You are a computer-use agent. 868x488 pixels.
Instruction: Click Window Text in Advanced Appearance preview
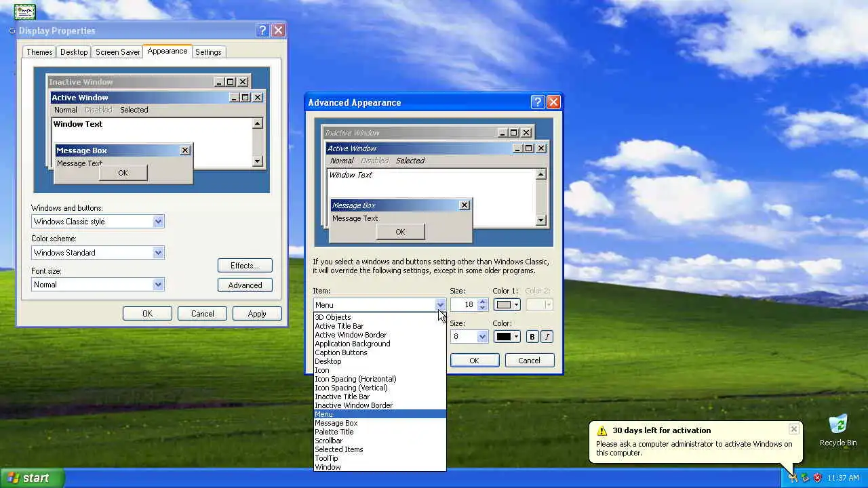[x=351, y=175]
